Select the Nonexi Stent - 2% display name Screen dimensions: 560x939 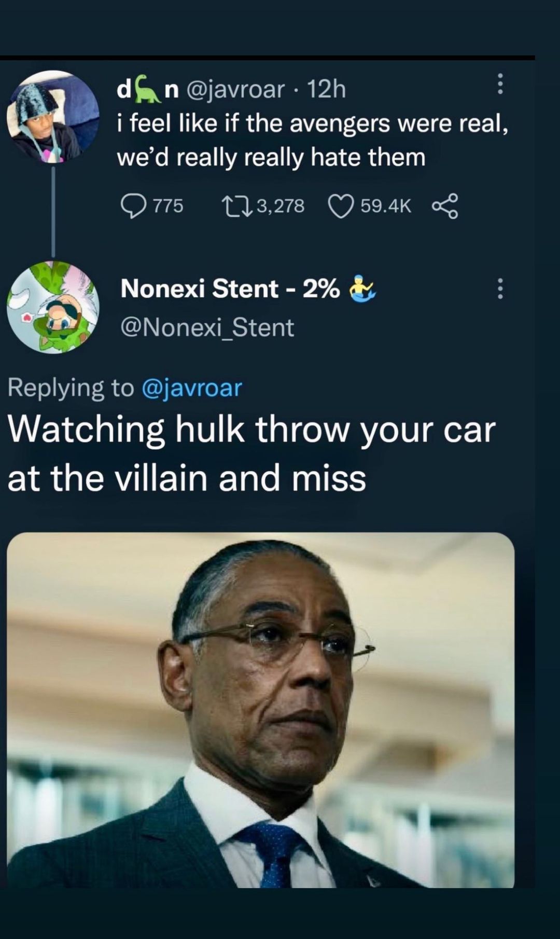point(230,288)
